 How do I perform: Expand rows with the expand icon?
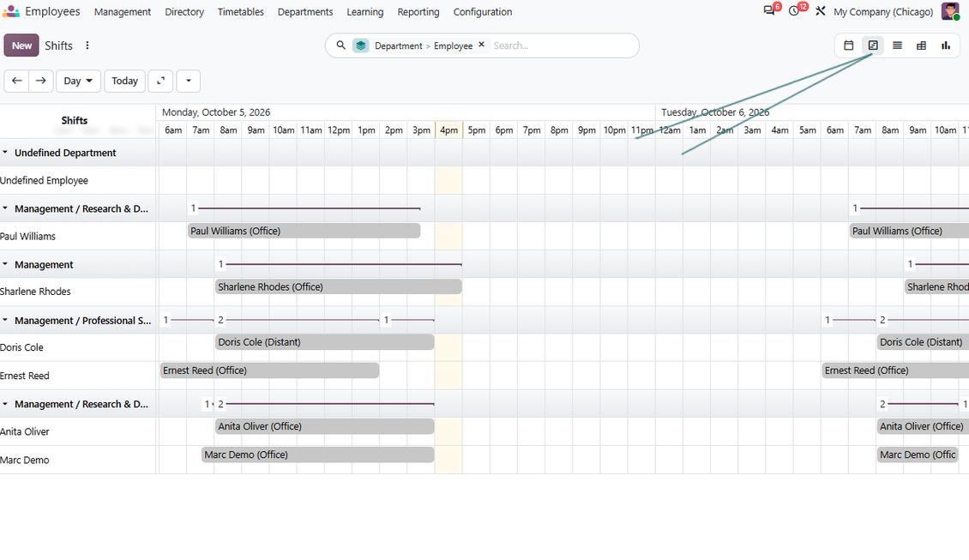pyautogui.click(x=160, y=81)
